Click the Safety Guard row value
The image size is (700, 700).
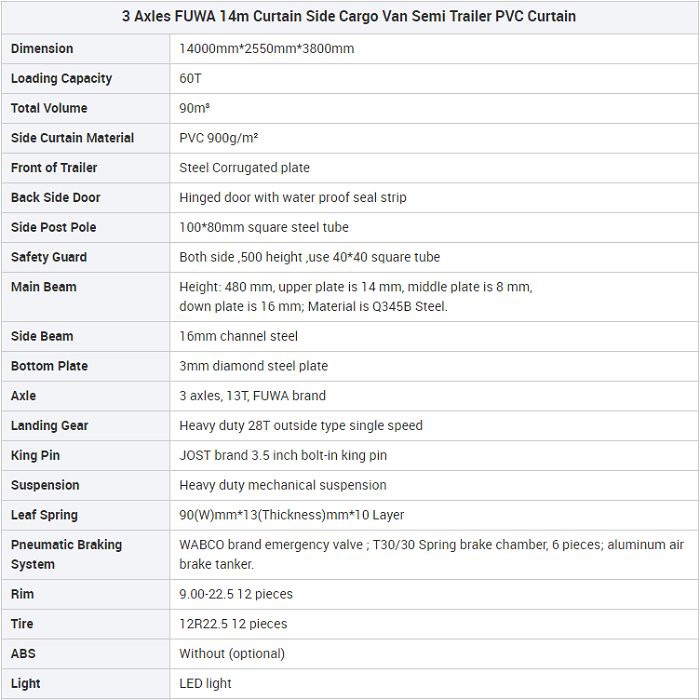tap(309, 257)
